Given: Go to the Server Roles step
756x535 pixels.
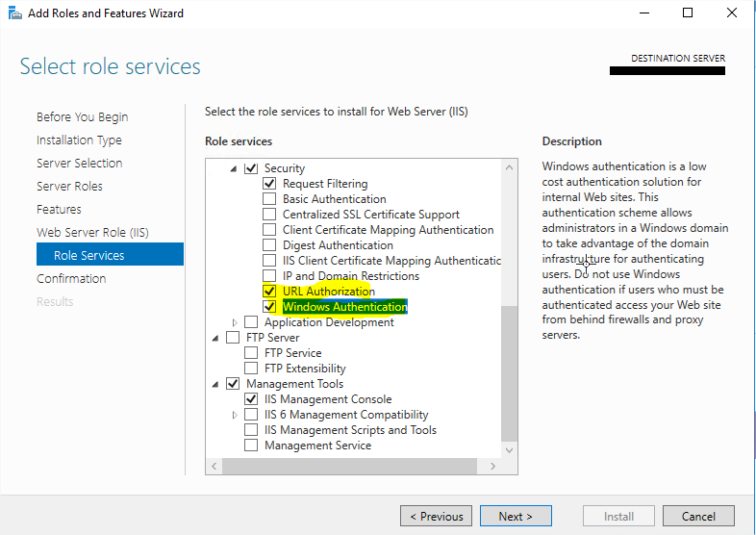Looking at the screenshot, I should click(x=69, y=186).
